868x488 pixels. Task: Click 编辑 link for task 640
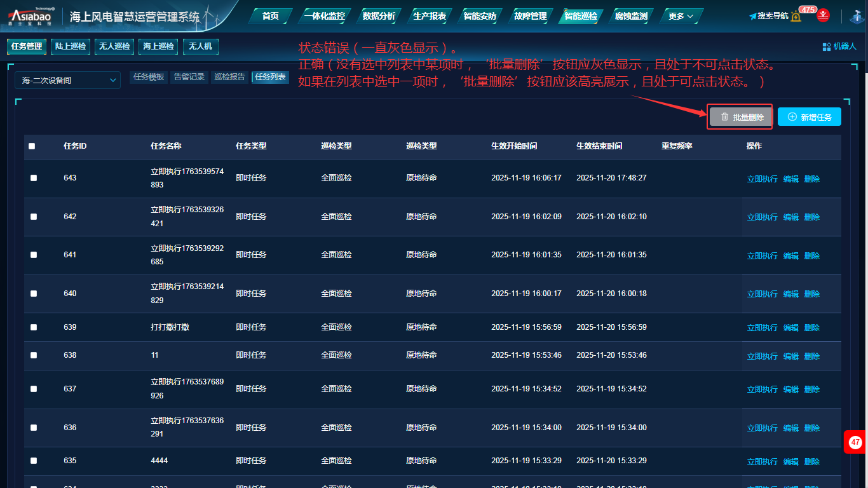[x=790, y=294]
